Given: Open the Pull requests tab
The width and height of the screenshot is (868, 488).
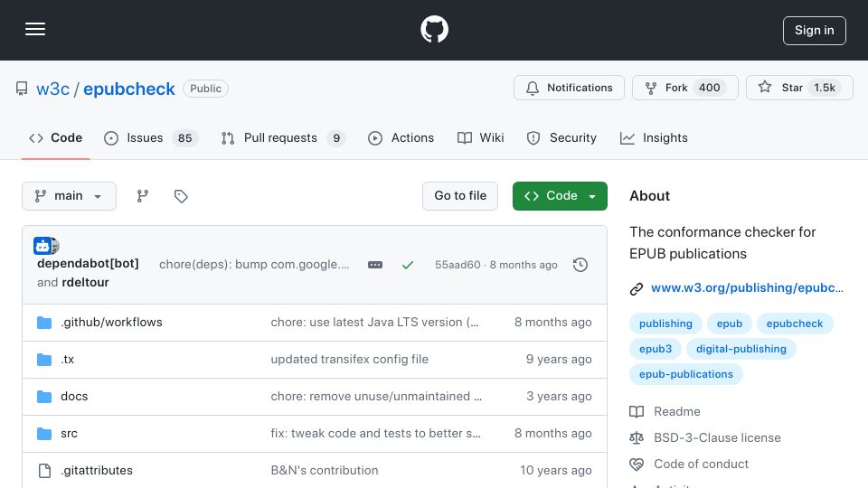Looking at the screenshot, I should tap(283, 137).
